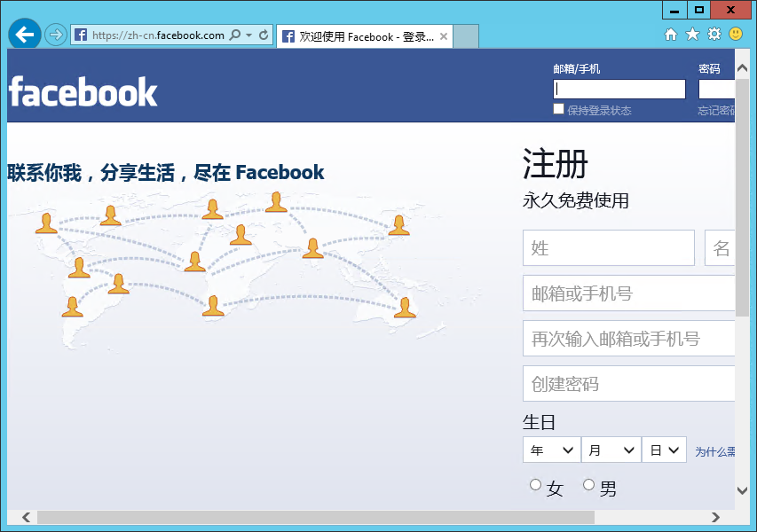The height and width of the screenshot is (532, 757).
Task: Click the horizontal scrollbar left arrow
Action: tap(27, 518)
